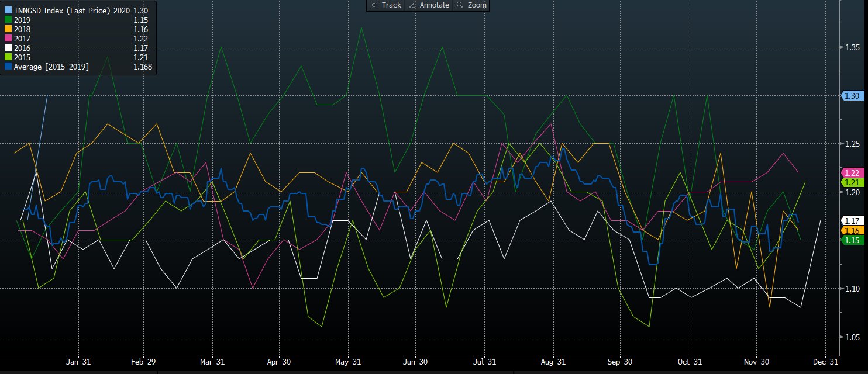868x374 pixels.
Task: Click the white 2016 legend swatch
Action: 7,48
